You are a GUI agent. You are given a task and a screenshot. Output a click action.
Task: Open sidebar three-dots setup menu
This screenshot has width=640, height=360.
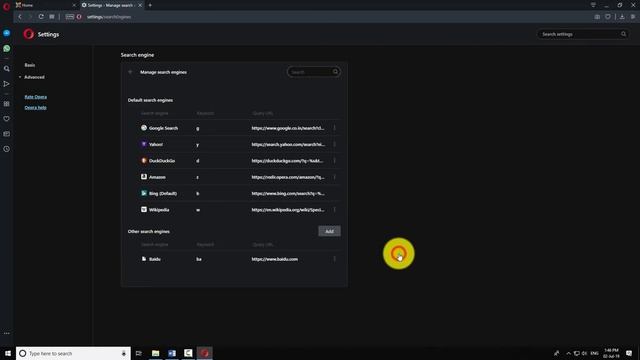click(x=7, y=333)
